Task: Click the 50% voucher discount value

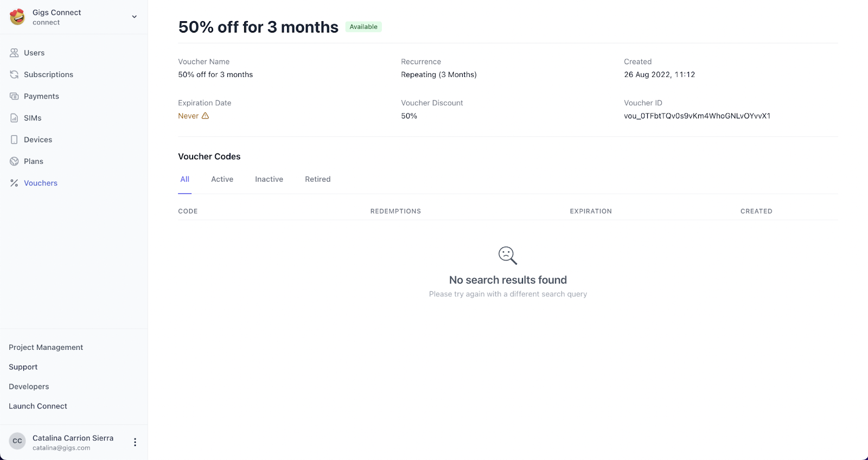Action: pyautogui.click(x=409, y=116)
